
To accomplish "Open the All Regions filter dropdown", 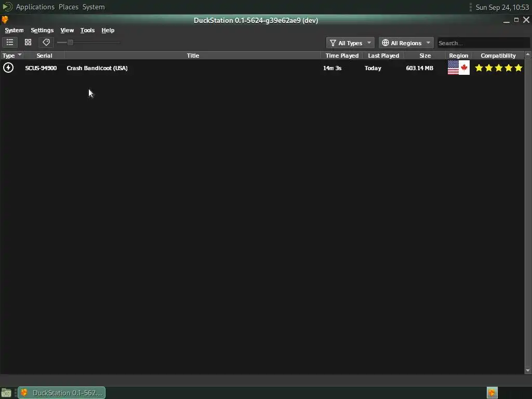I will click(x=406, y=43).
